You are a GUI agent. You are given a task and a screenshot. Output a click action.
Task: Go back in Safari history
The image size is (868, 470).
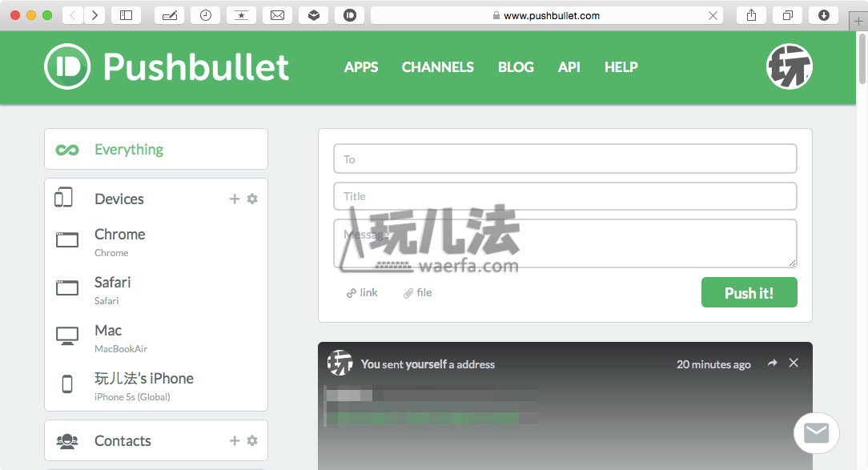73,15
